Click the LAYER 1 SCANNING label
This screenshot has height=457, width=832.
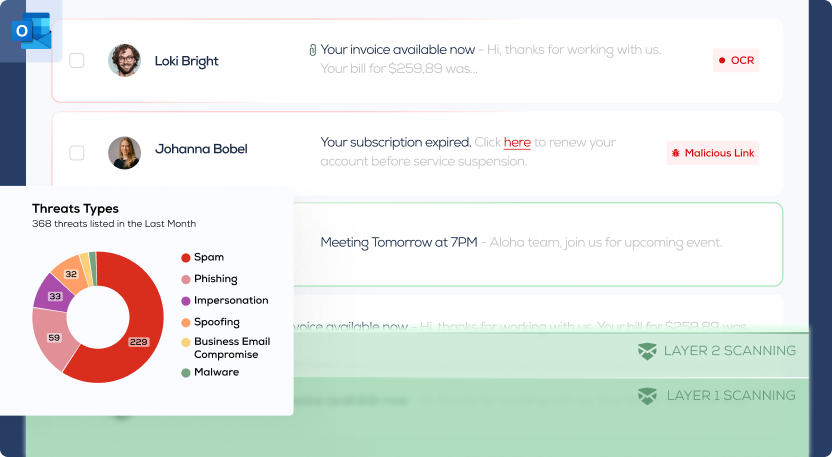[731, 395]
